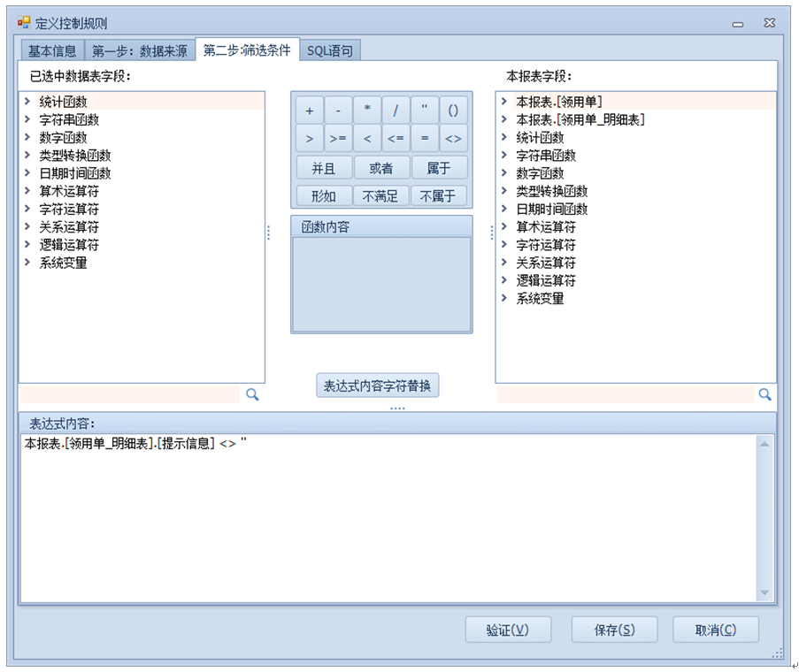Expand 系统变量 in right field list

click(x=504, y=299)
